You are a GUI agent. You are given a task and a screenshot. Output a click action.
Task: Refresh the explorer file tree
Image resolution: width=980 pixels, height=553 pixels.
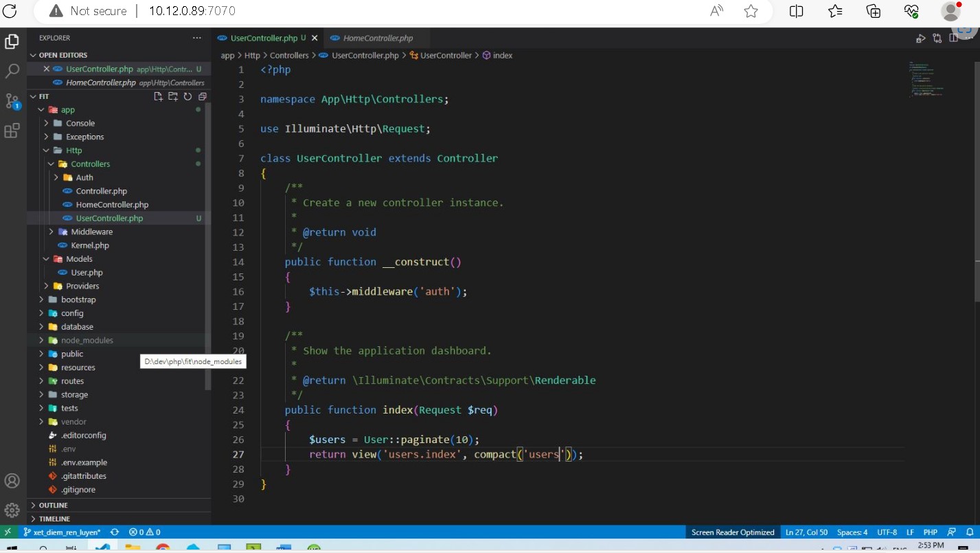187,97
